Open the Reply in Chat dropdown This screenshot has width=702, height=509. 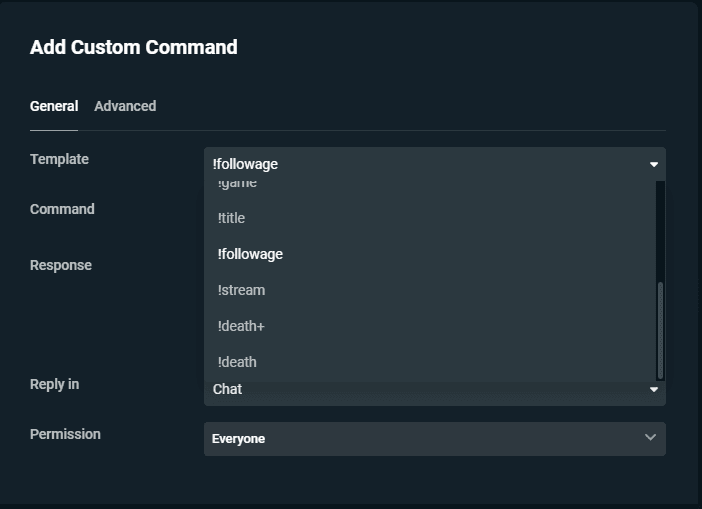point(420,390)
